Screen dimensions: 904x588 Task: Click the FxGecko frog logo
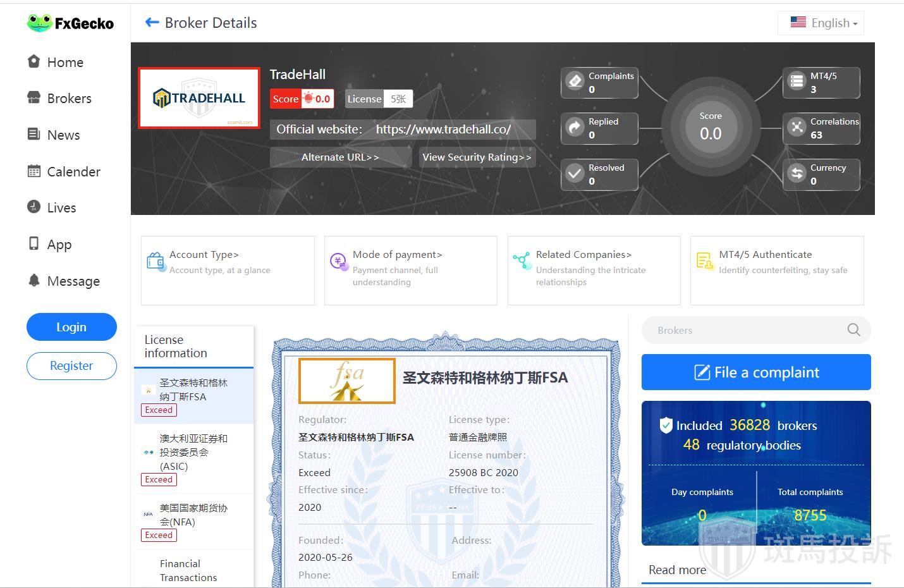pyautogui.click(x=39, y=23)
